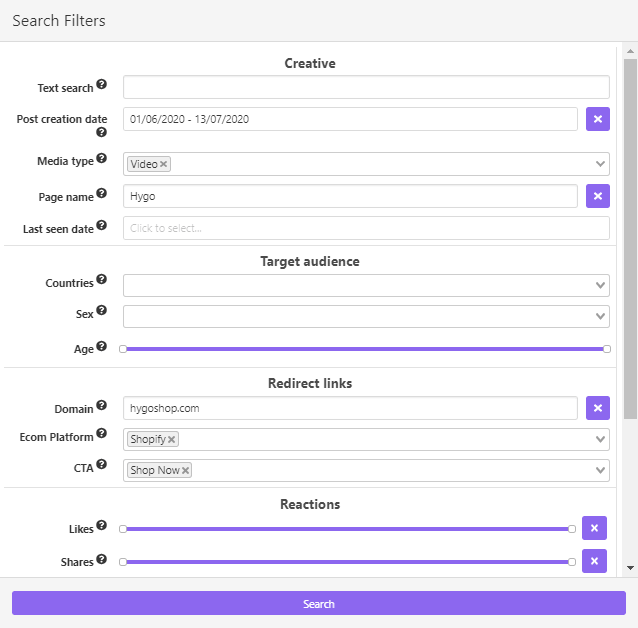
Task: Clear the Page name field
Action: pos(598,196)
